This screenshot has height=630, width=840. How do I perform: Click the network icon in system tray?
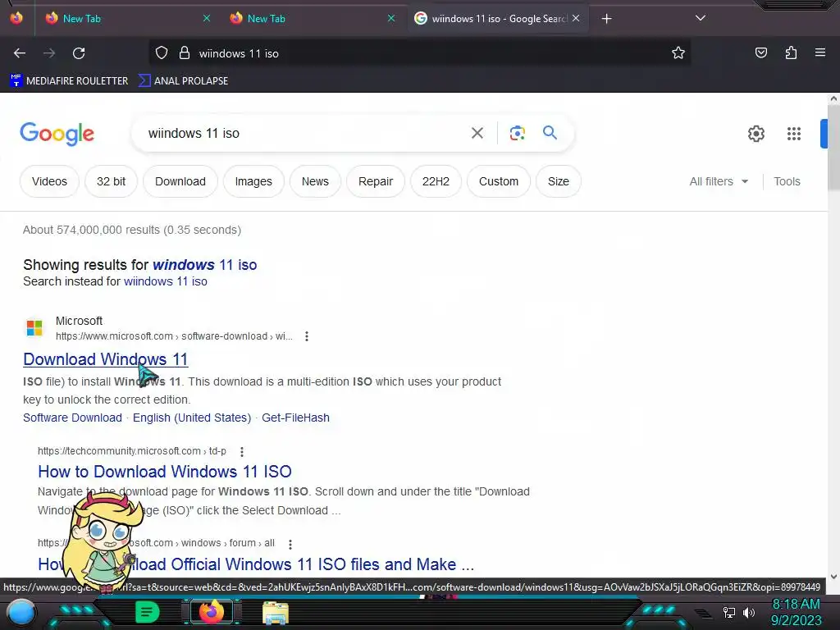(729, 612)
